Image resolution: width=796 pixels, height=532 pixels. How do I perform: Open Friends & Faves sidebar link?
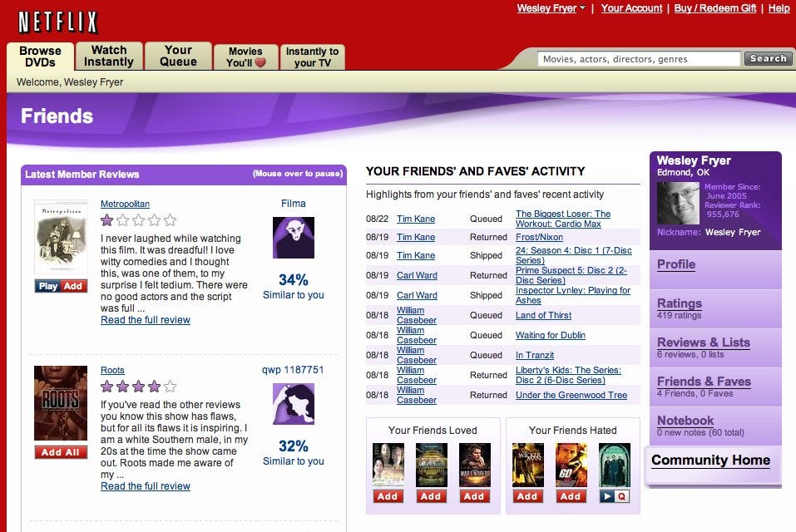pos(704,382)
